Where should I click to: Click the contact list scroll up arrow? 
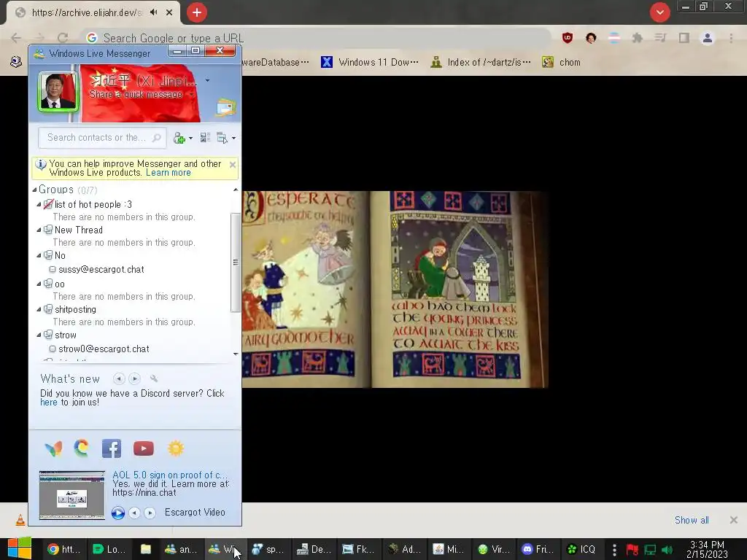236,190
